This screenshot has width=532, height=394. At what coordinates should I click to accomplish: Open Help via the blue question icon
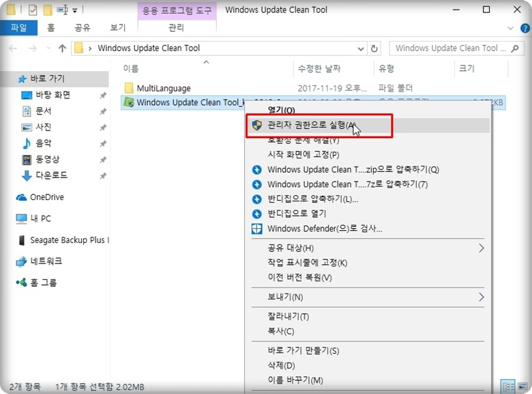pos(525,28)
